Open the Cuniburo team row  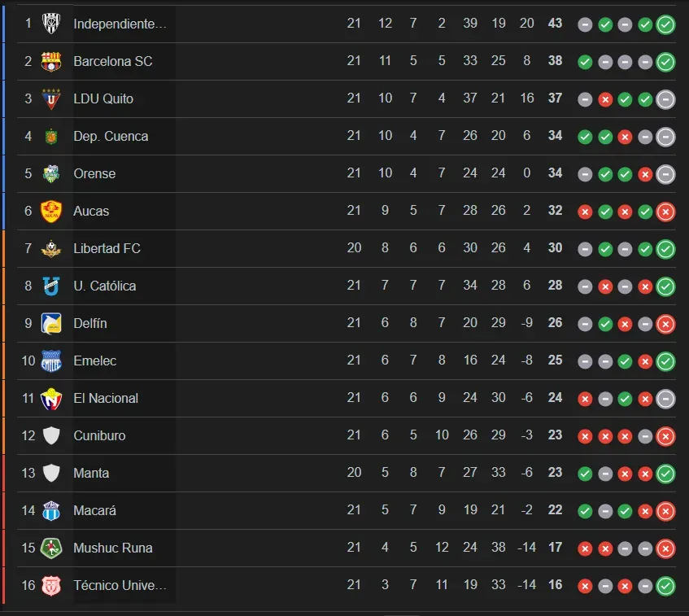(99, 435)
